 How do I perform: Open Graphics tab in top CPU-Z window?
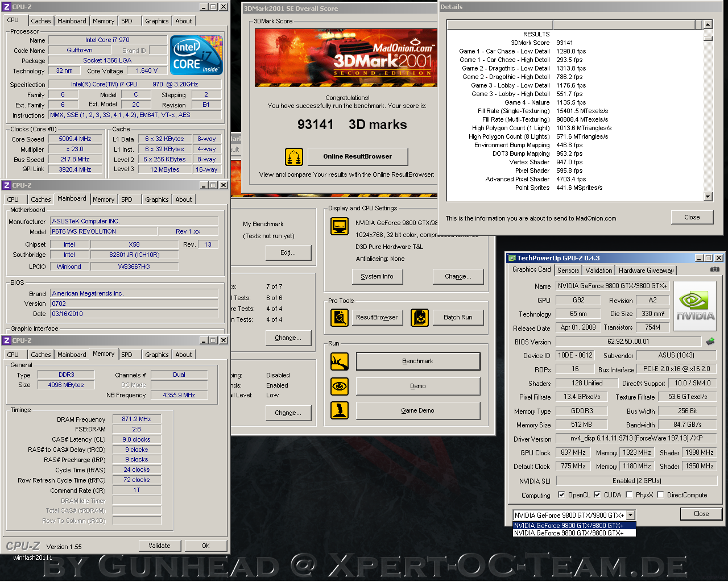[157, 21]
